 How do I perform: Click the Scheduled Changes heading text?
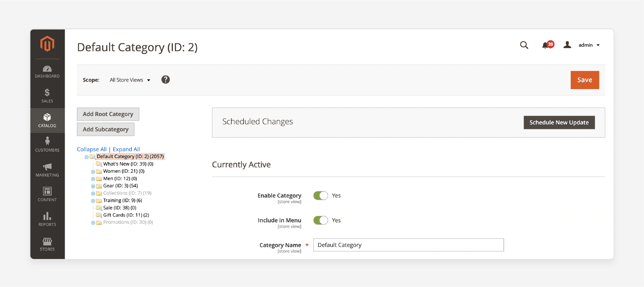click(x=258, y=122)
